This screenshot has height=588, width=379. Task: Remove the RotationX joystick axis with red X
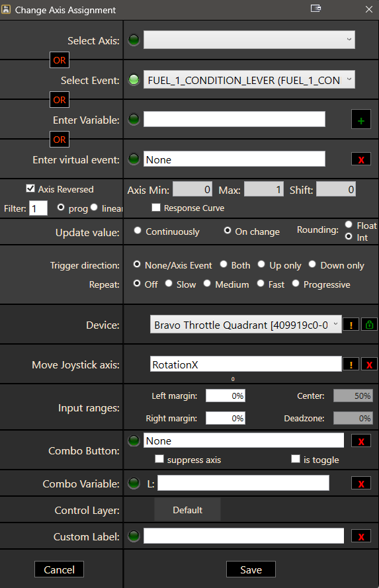[x=369, y=364]
